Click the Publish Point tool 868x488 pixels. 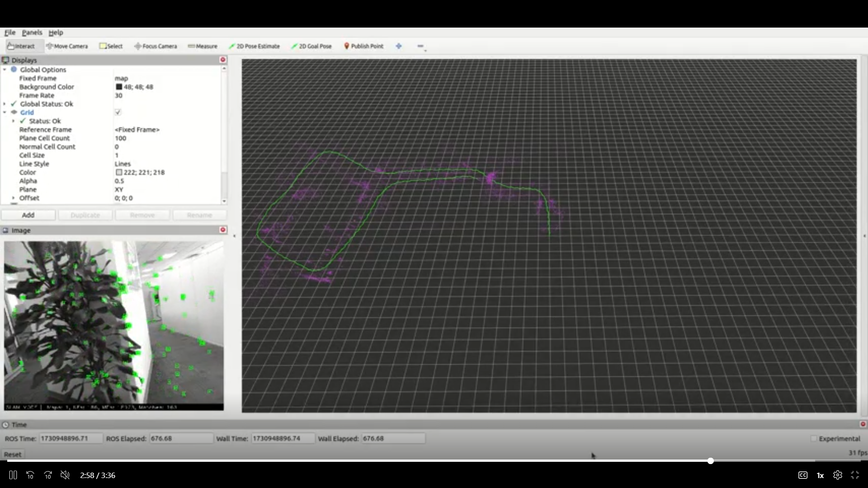(x=363, y=46)
